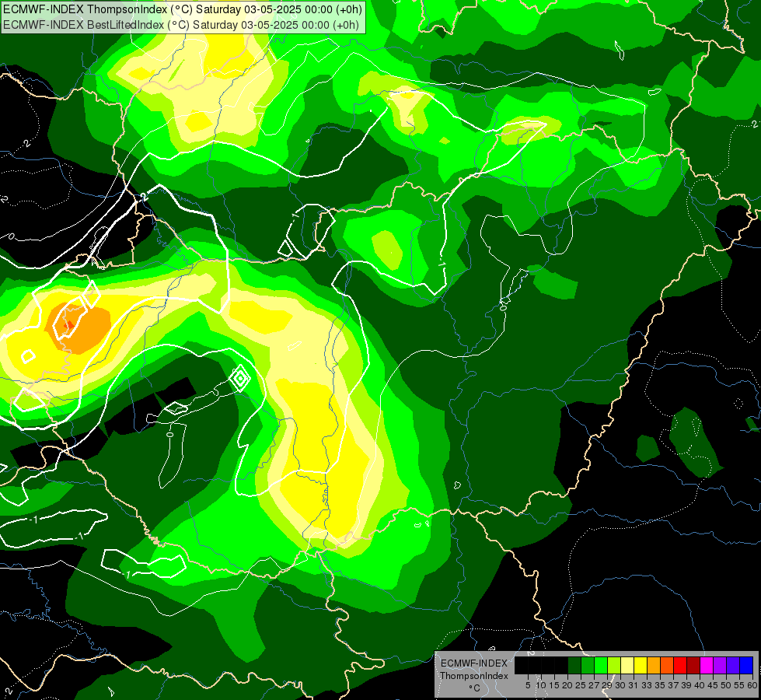This screenshot has width=761, height=700.
Task: Select the yellow-green 29–30 legend swatch
Action: click(x=614, y=666)
